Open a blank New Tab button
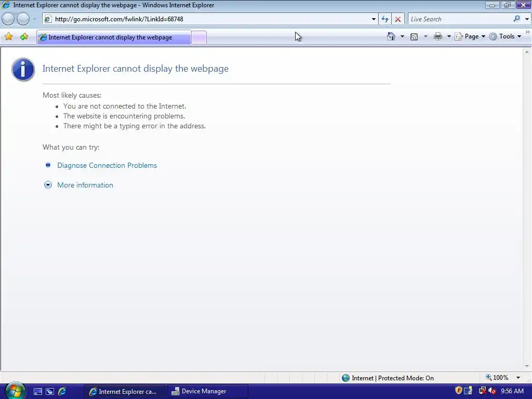Screen dimensions: 532x399 pos(199,37)
